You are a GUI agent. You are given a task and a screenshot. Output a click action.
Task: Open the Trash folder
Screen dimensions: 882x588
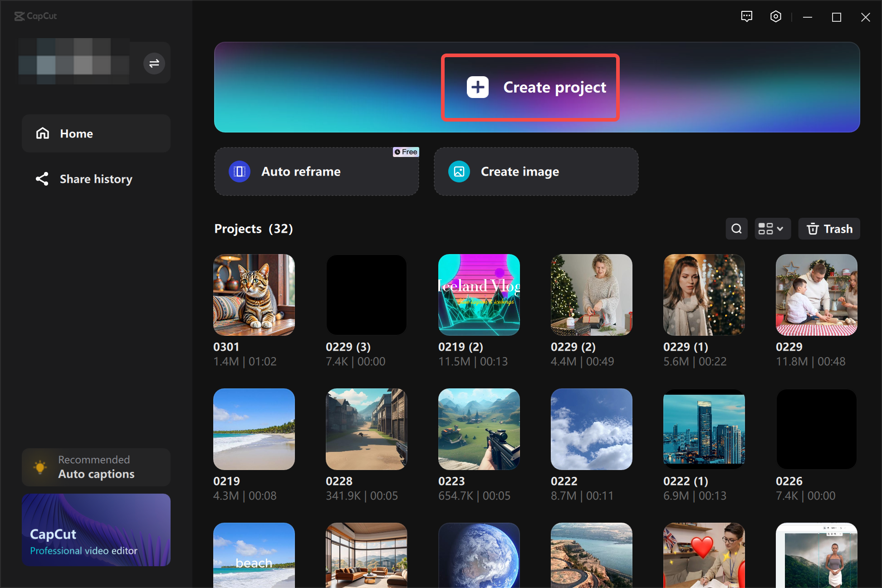pyautogui.click(x=830, y=229)
